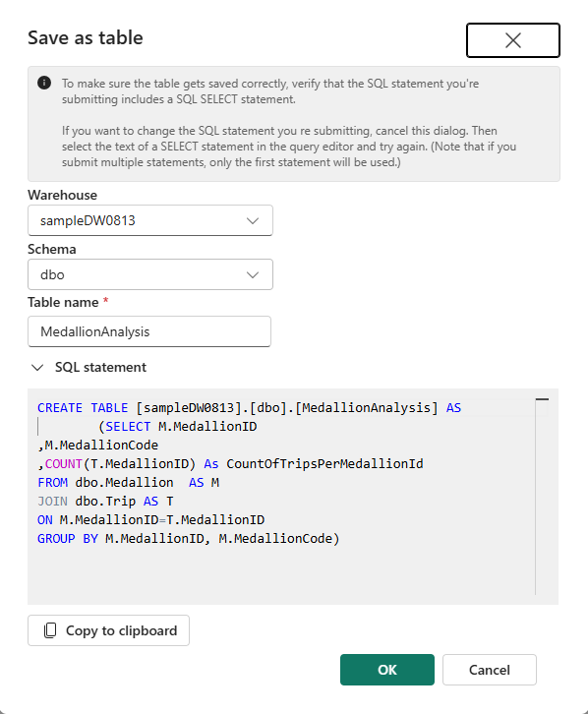Click the minimap marker atop editor scrollbar
Image resolution: width=588 pixels, height=714 pixels.
(542, 399)
